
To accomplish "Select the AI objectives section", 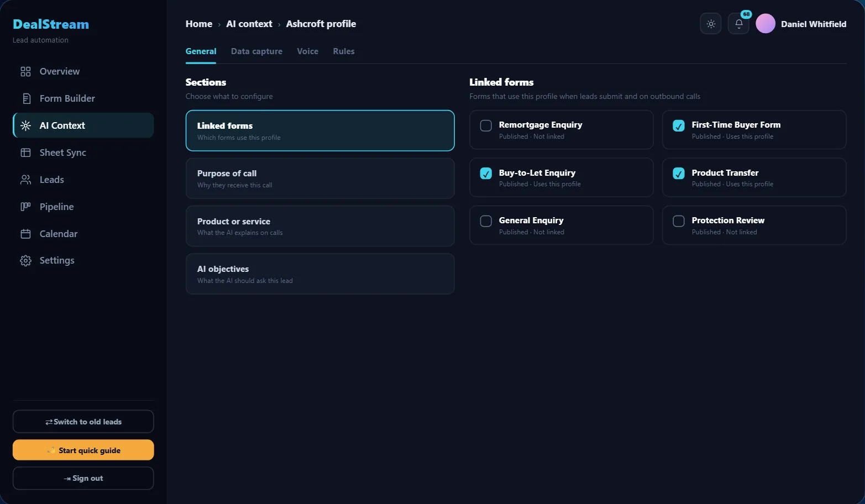I will point(320,274).
